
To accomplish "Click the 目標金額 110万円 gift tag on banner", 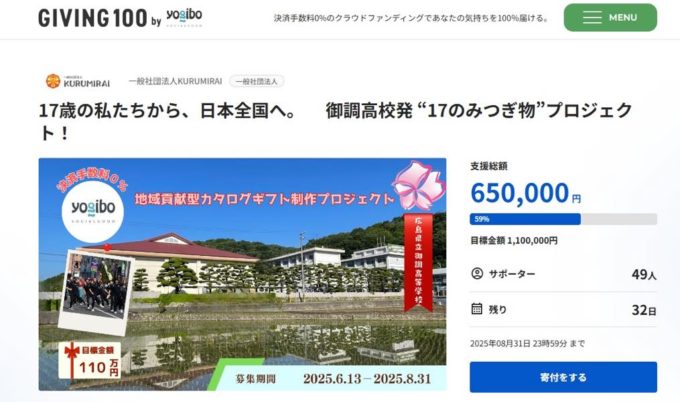I will [x=90, y=361].
